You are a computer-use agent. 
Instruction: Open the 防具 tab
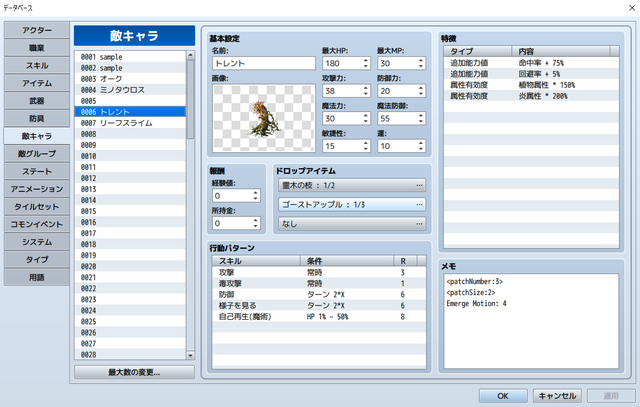tap(37, 118)
